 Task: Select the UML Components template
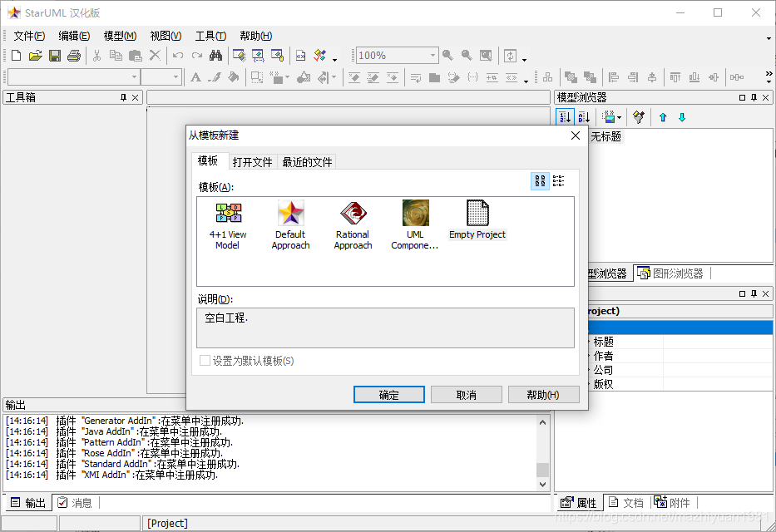pyautogui.click(x=415, y=225)
